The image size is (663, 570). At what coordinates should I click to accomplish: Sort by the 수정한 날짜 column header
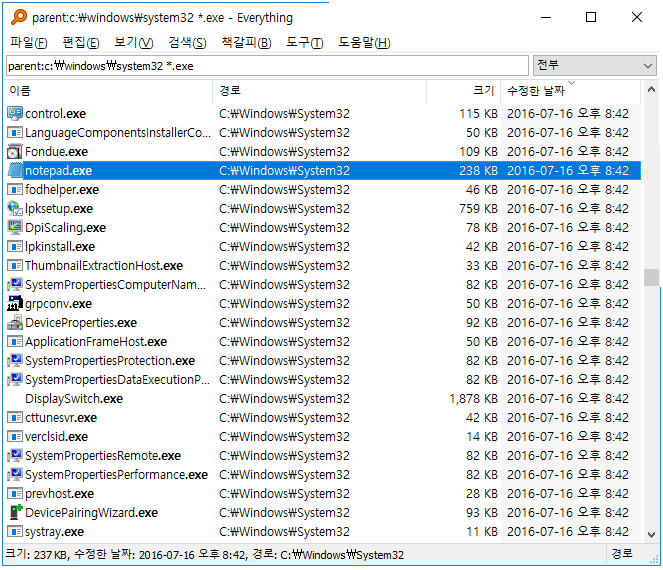(x=571, y=90)
